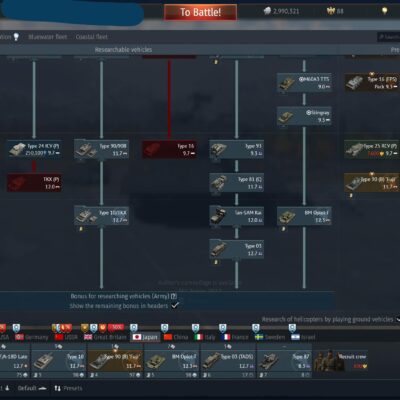Switch to Israel nation tab

click(x=303, y=337)
